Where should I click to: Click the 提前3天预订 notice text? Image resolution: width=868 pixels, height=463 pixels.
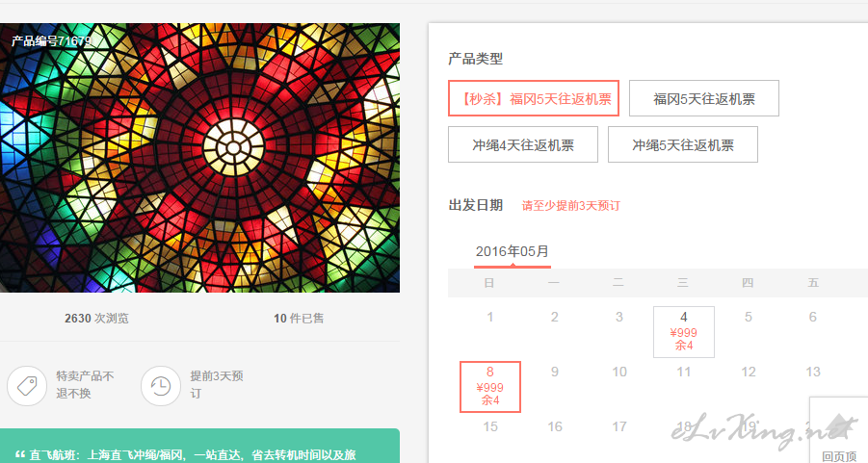[217, 384]
